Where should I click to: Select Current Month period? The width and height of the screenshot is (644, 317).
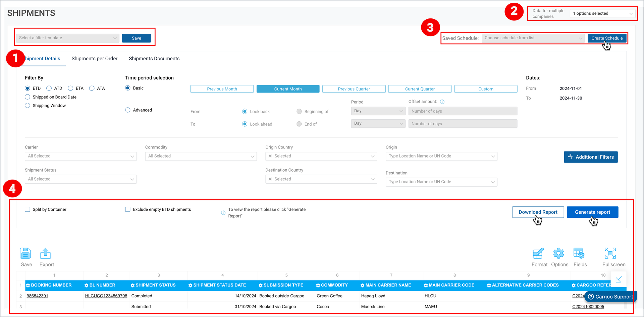288,89
